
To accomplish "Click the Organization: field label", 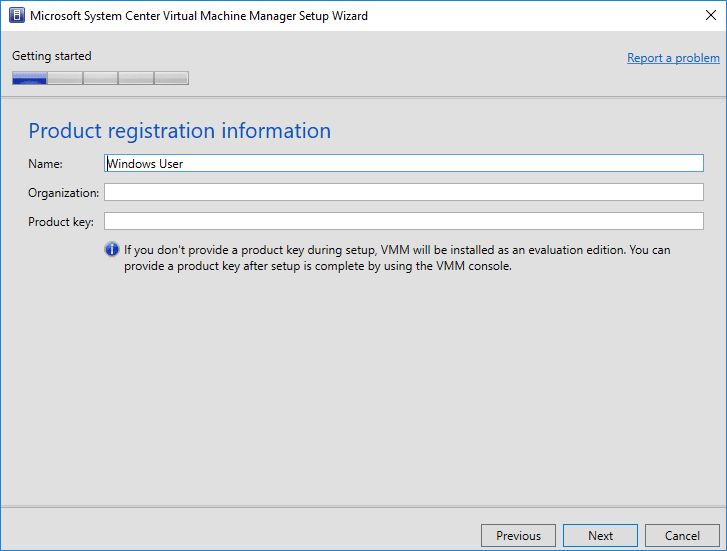I will 63,193.
